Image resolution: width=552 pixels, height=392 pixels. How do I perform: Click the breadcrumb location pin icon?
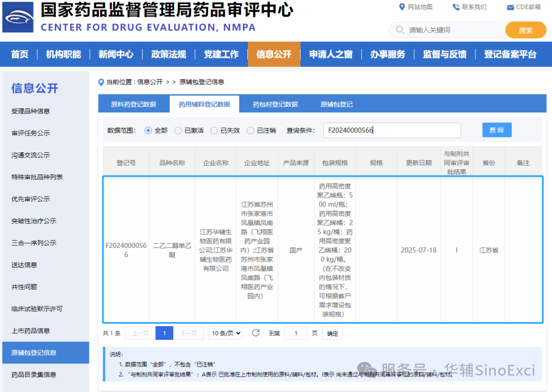tap(101, 82)
